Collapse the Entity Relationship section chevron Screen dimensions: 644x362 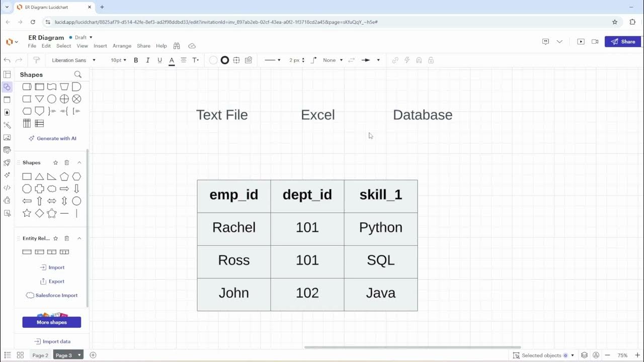pyautogui.click(x=79, y=238)
